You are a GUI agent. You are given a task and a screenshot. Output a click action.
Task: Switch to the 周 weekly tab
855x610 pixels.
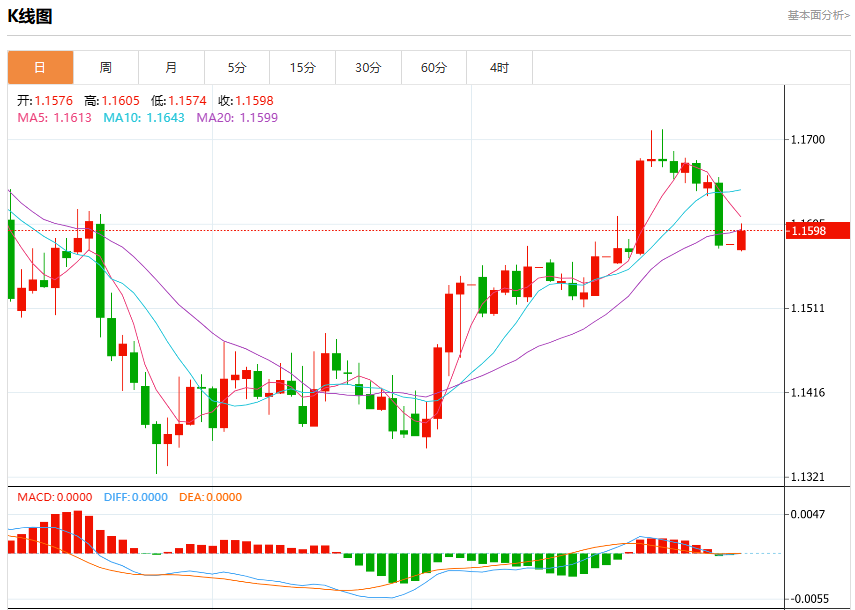click(x=106, y=68)
